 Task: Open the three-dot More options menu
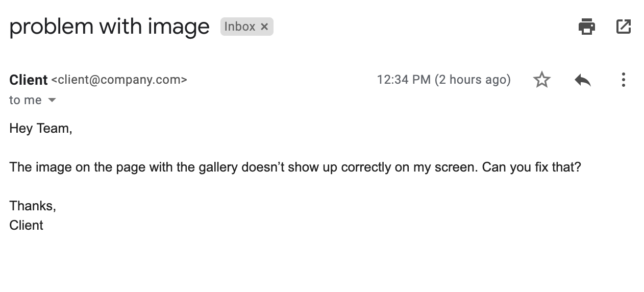point(623,80)
